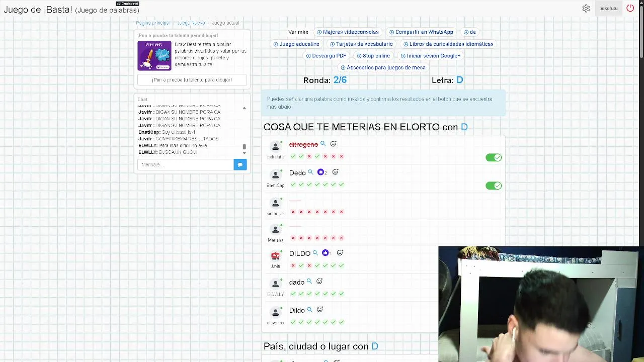The image size is (644, 362).
Task: Expand Stop online link
Action: pos(373,56)
